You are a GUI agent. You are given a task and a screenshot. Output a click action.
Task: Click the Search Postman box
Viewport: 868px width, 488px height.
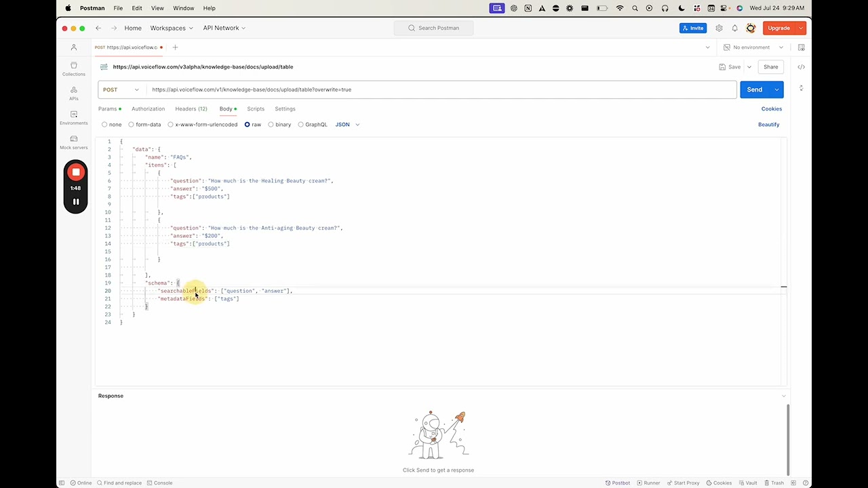pyautogui.click(x=434, y=28)
